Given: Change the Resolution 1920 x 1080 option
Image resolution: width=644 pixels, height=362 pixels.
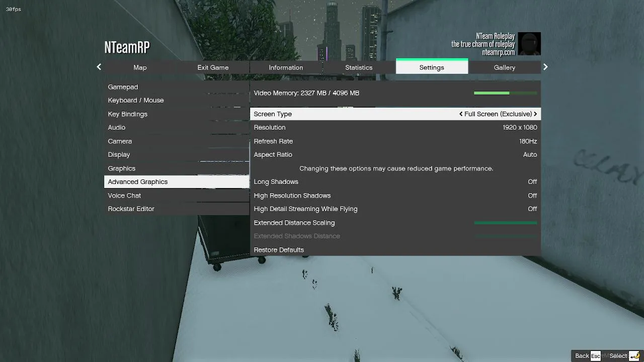Looking at the screenshot, I should click(x=395, y=128).
